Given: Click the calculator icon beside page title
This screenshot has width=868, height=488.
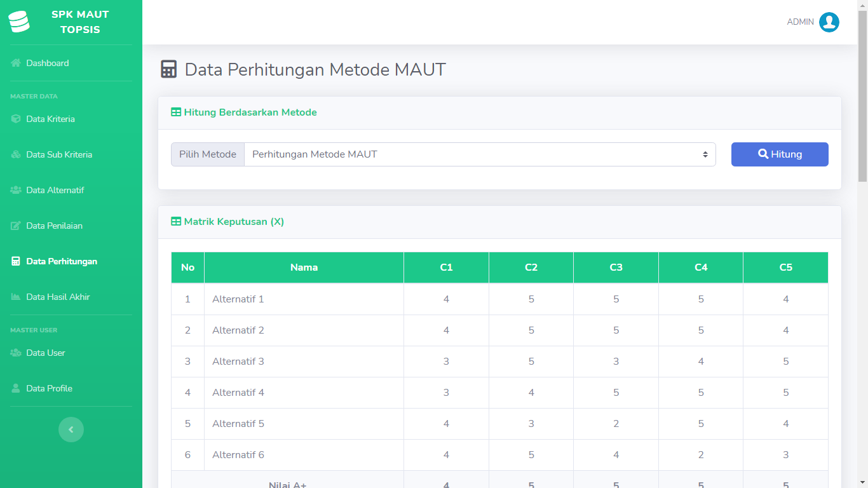Looking at the screenshot, I should click(x=168, y=69).
